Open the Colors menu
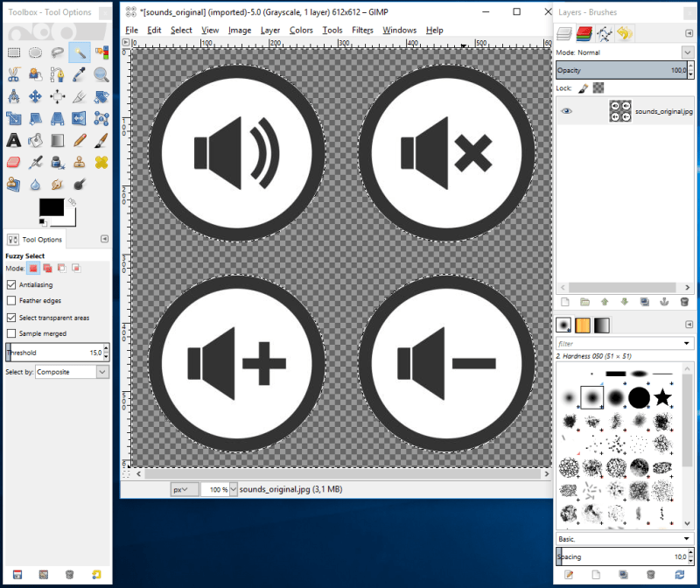The image size is (700, 588). 301,30
